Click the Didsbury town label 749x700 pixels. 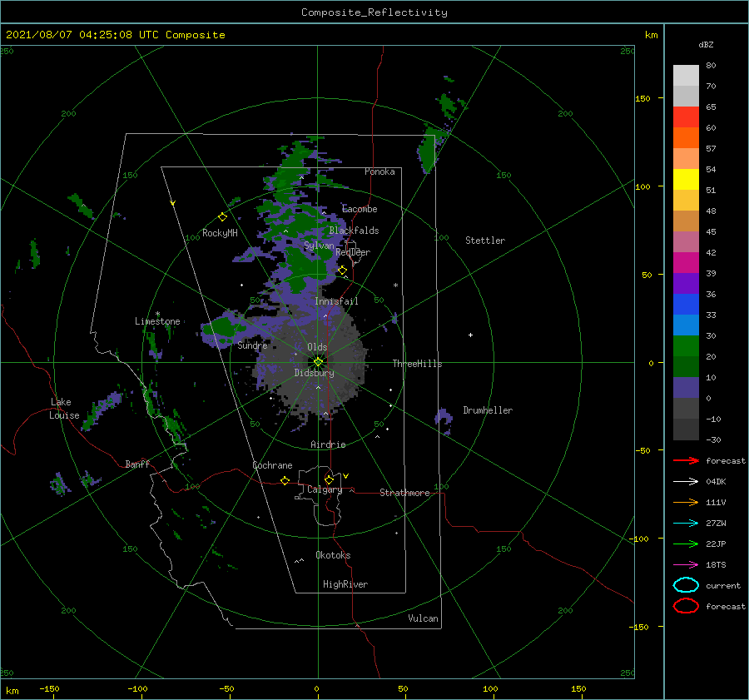[x=314, y=373]
